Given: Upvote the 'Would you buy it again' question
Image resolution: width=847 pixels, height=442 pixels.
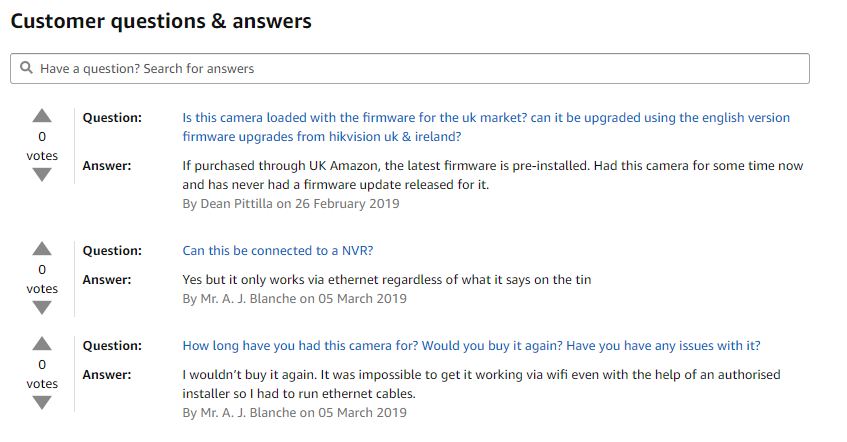Looking at the screenshot, I should pos(42,344).
